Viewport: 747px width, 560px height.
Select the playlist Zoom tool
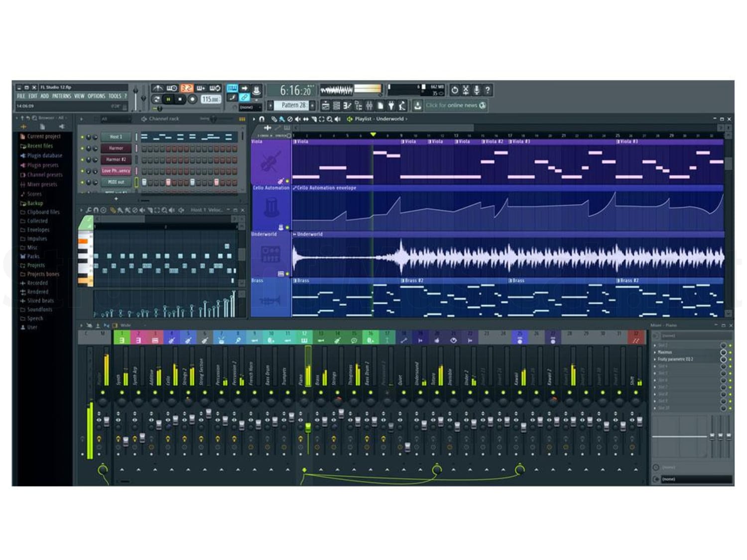(x=330, y=119)
